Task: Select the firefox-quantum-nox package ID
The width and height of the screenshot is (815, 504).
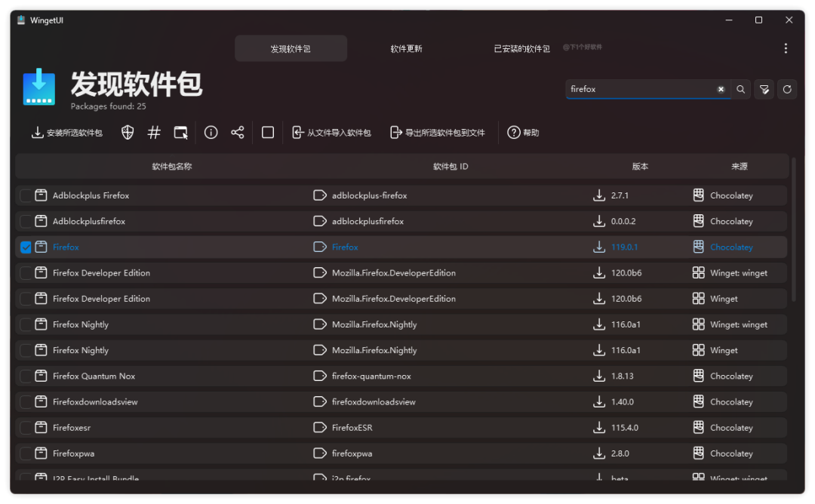Action: [371, 376]
